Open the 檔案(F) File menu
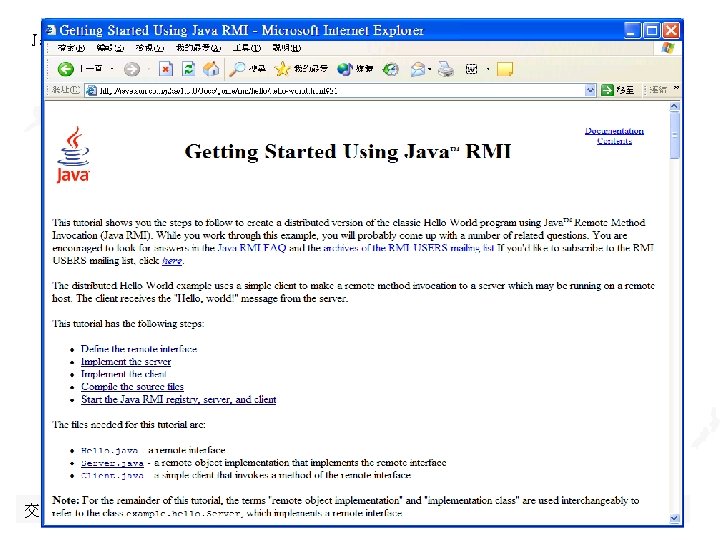 (x=71, y=48)
